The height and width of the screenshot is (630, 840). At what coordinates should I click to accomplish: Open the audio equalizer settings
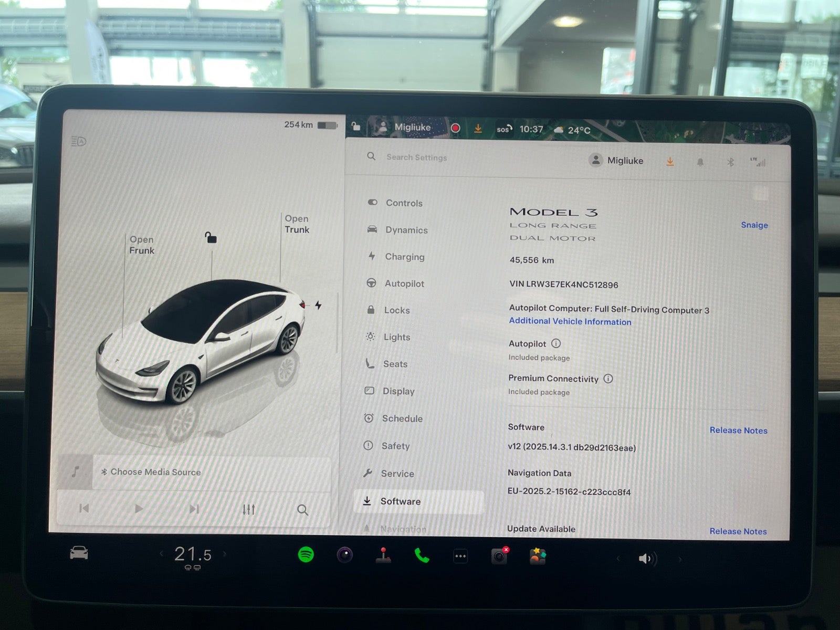[249, 509]
